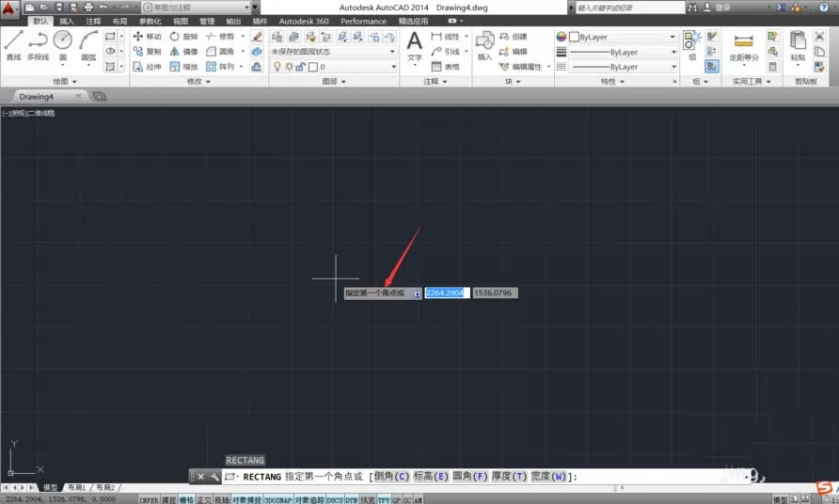Click the Edit block (编辑) tool

coord(513,52)
